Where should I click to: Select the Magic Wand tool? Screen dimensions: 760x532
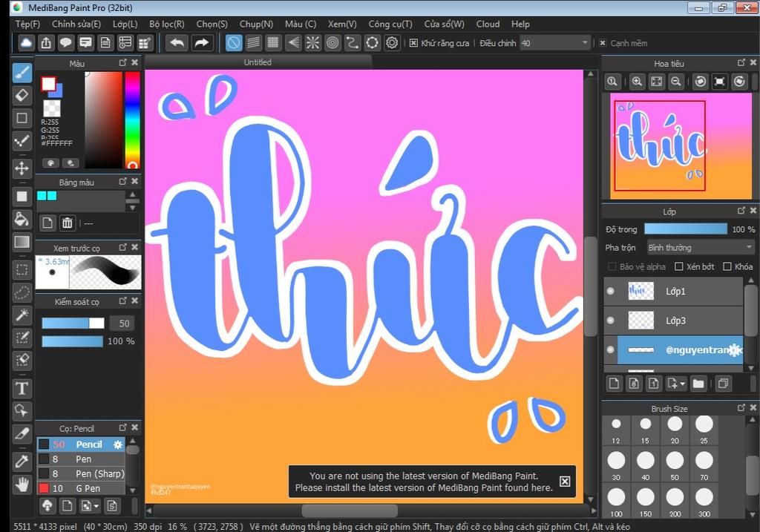point(22,315)
